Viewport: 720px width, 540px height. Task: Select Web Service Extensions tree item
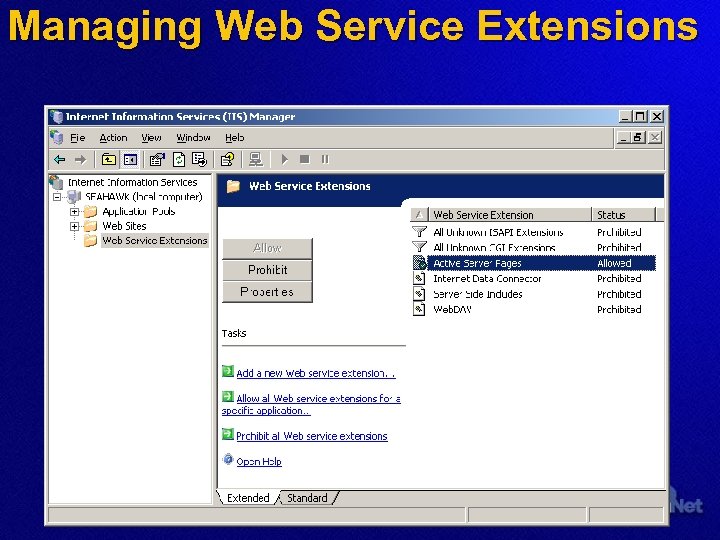pyautogui.click(x=155, y=241)
